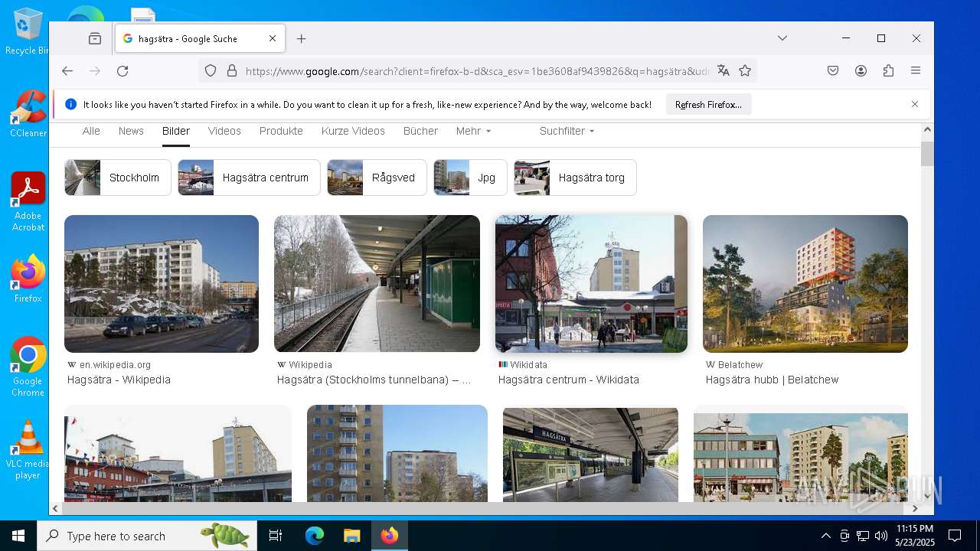Open Hagsätra (Stockholms tunnelbana) link
This screenshot has width=980, height=551.
374,380
